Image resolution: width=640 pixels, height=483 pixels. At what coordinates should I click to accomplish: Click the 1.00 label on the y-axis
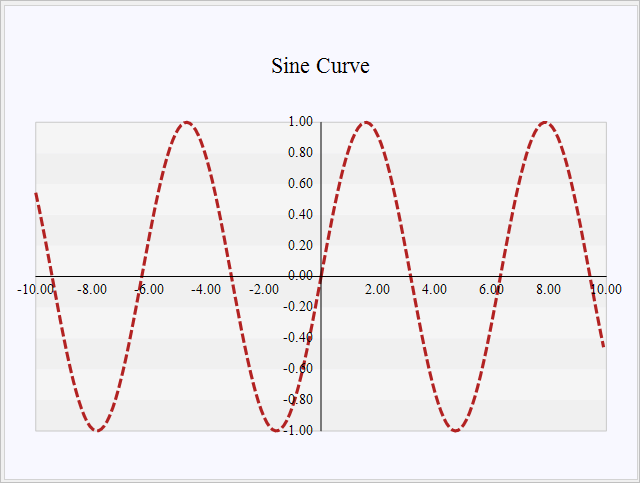click(x=301, y=122)
